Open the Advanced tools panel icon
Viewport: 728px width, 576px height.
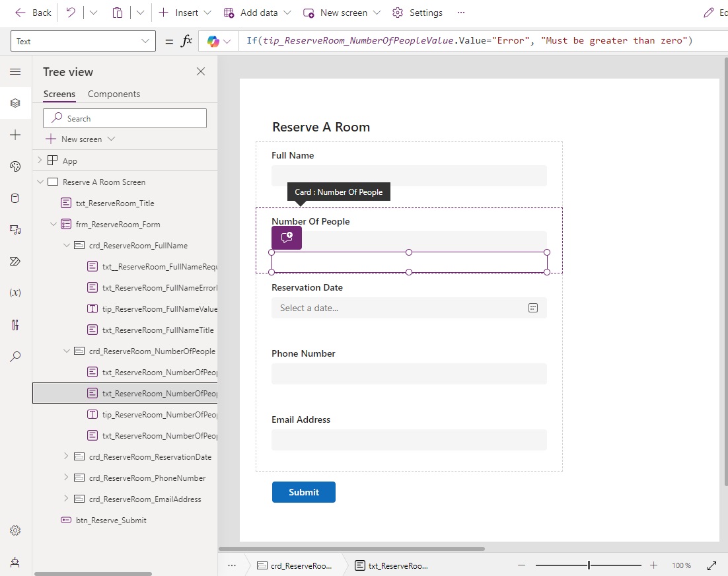[15, 324]
